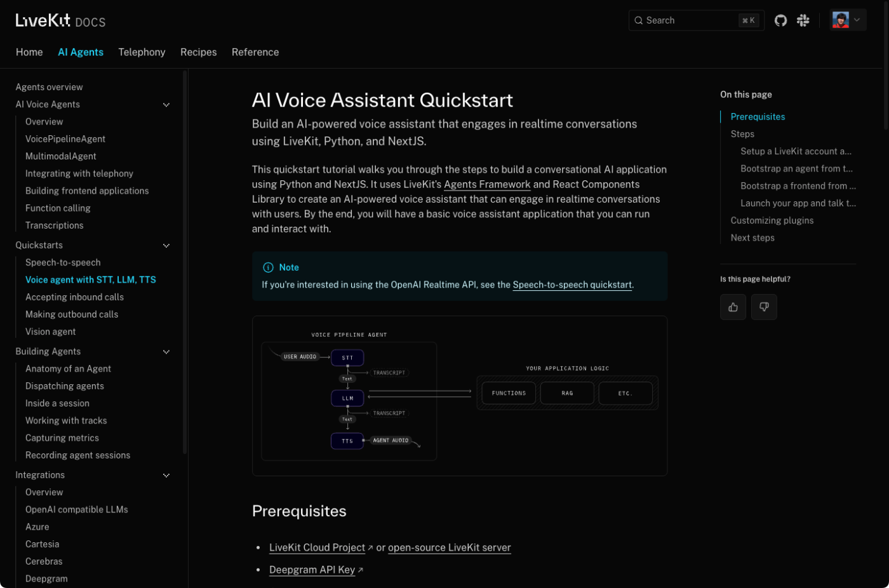Collapse the Quickstarts section
The width and height of the screenshot is (889, 588).
tap(166, 246)
